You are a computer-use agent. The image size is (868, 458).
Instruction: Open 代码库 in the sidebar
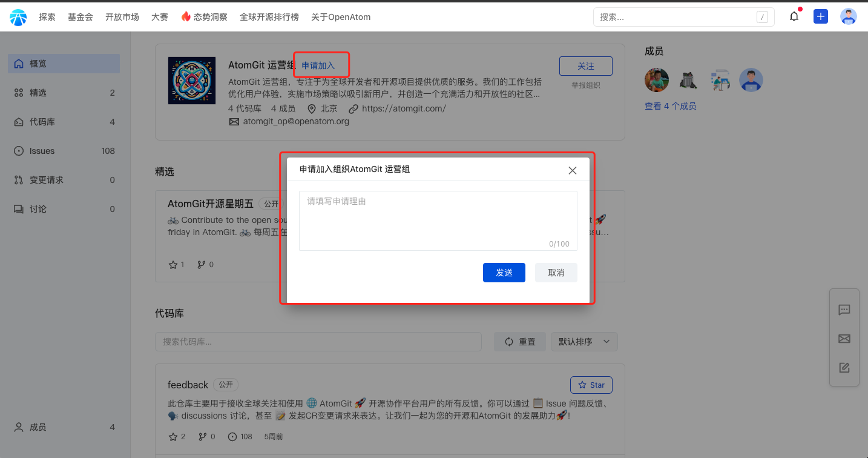tap(64, 122)
